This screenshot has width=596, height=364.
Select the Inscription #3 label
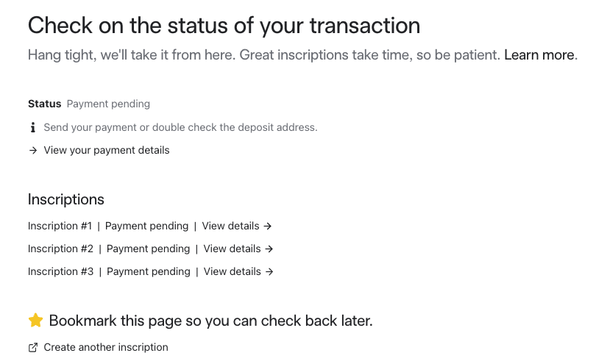point(60,271)
